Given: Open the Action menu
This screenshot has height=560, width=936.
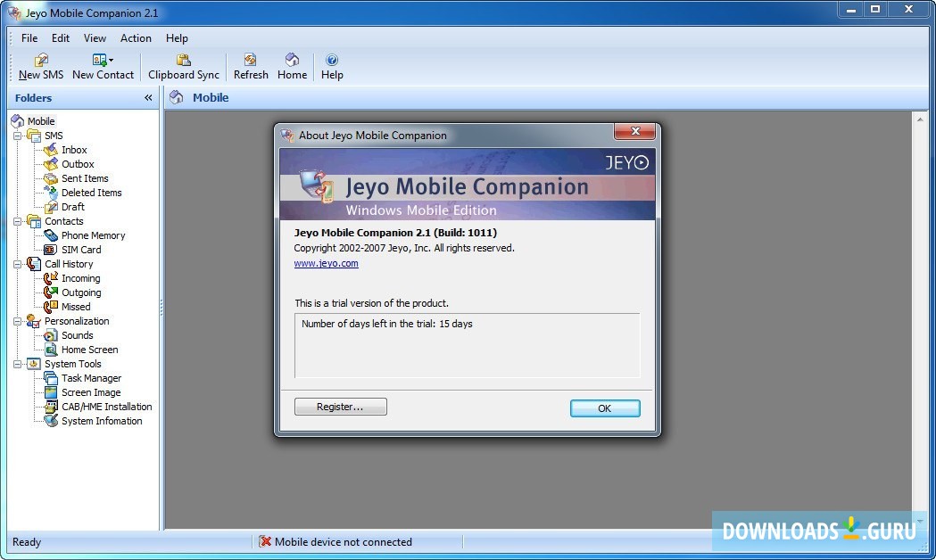Looking at the screenshot, I should 135,38.
